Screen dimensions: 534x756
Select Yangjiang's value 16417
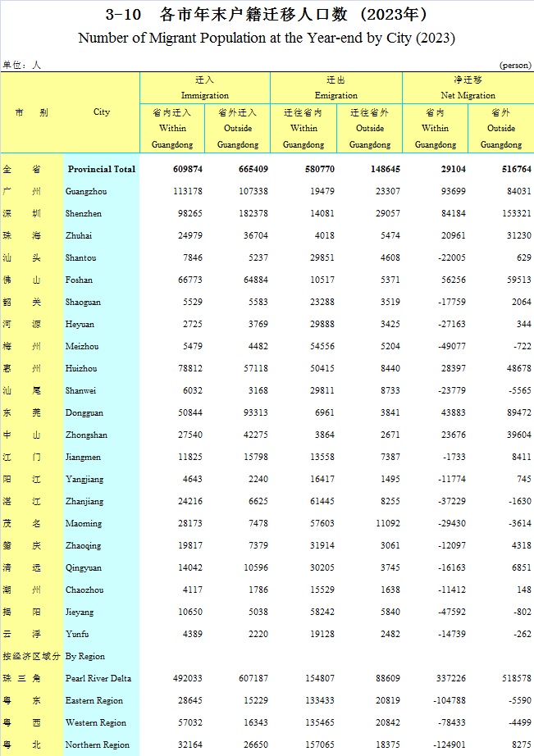click(322, 480)
